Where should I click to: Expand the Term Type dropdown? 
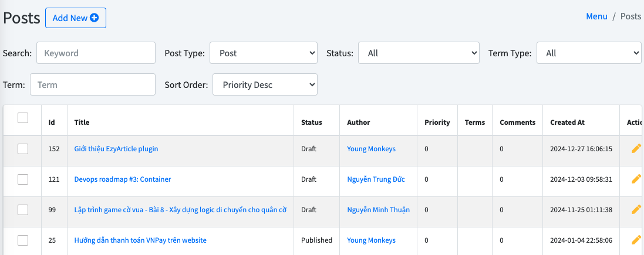[589, 53]
